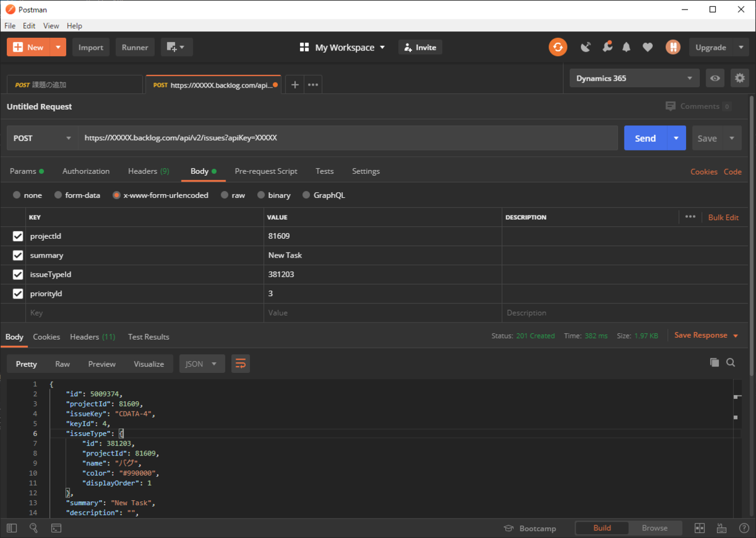The width and height of the screenshot is (756, 538).
Task: Send the request
Action: tap(645, 138)
